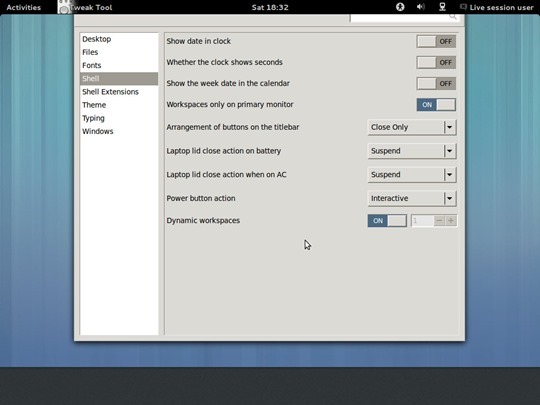Expand Laptop lid close action on battery dropdown
540x405 pixels.
412,151
